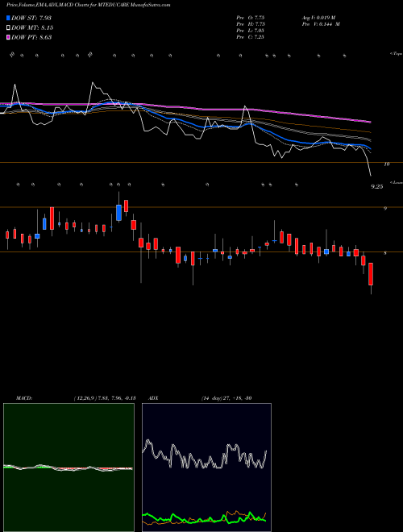The width and height of the screenshot is (403, 532).
Task: Click the magenta DOW PT legend swatch
Action: click(x=8, y=37)
